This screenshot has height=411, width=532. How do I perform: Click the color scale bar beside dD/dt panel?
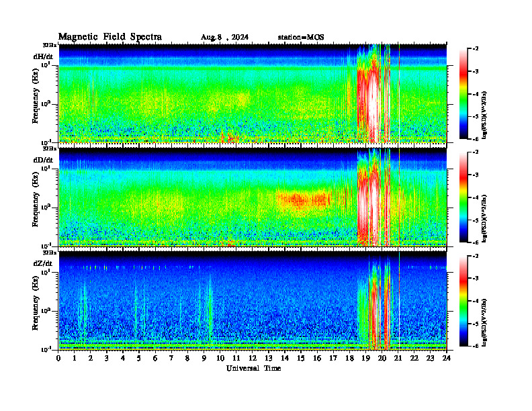(x=463, y=197)
